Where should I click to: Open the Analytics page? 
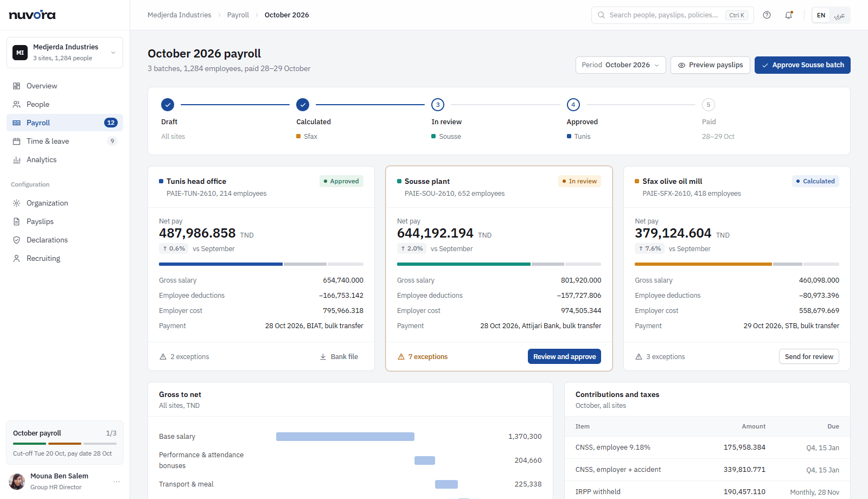pos(65,159)
